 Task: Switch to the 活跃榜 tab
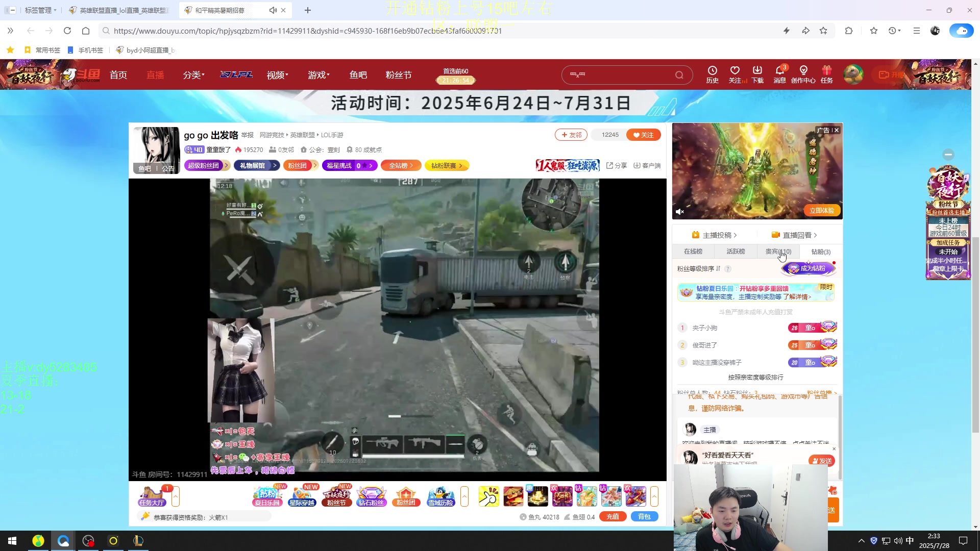pos(736,252)
